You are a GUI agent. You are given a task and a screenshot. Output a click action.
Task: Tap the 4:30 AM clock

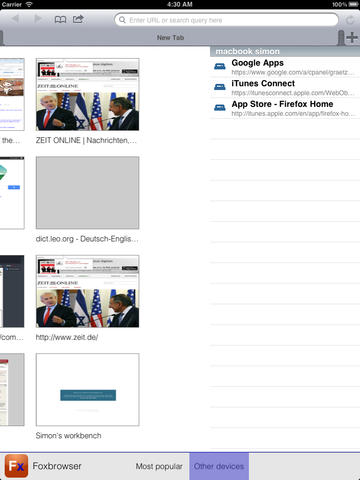[x=180, y=4]
